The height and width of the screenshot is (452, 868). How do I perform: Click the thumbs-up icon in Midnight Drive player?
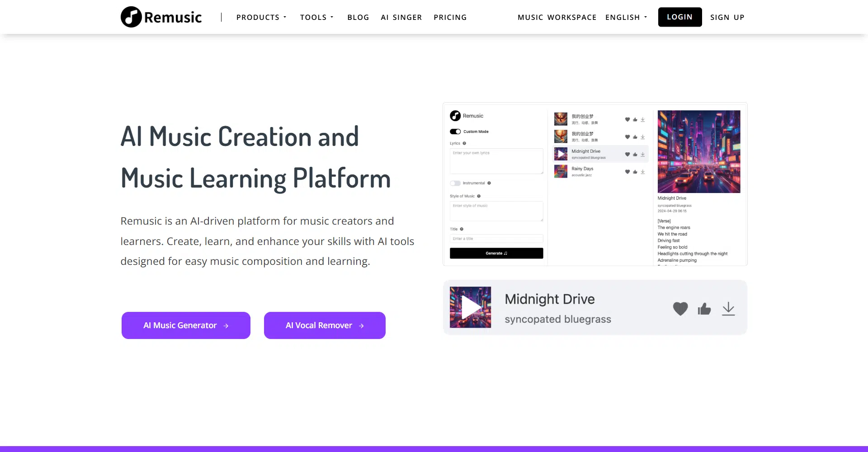704,309
